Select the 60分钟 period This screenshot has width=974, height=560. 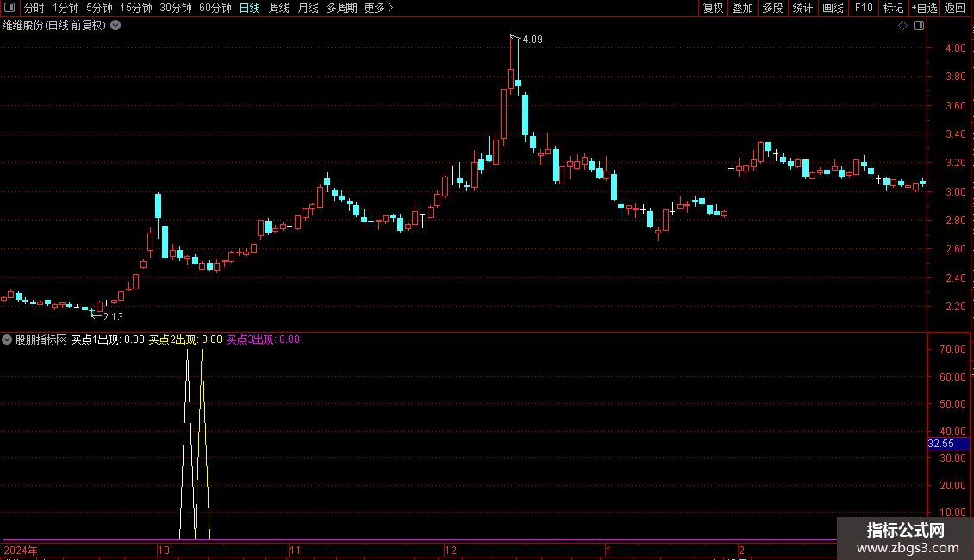215,8
